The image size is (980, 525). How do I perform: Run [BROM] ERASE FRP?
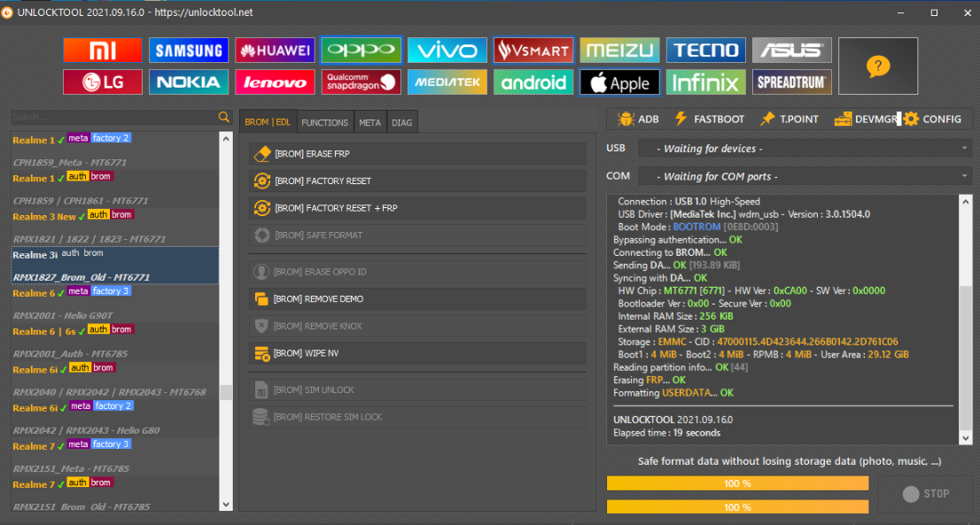click(x=417, y=153)
